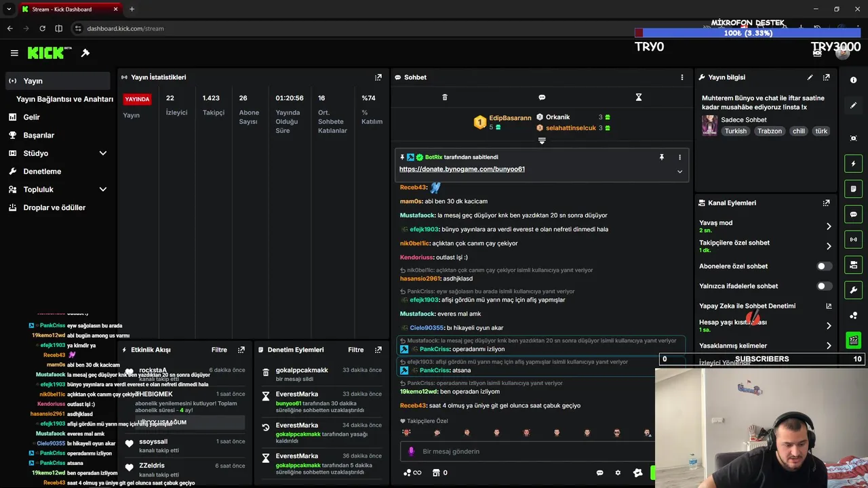This screenshot has height=488, width=868.
Task: Open Yapay Zeka ile Sohbet Denetimi
Action: pyautogui.click(x=765, y=306)
